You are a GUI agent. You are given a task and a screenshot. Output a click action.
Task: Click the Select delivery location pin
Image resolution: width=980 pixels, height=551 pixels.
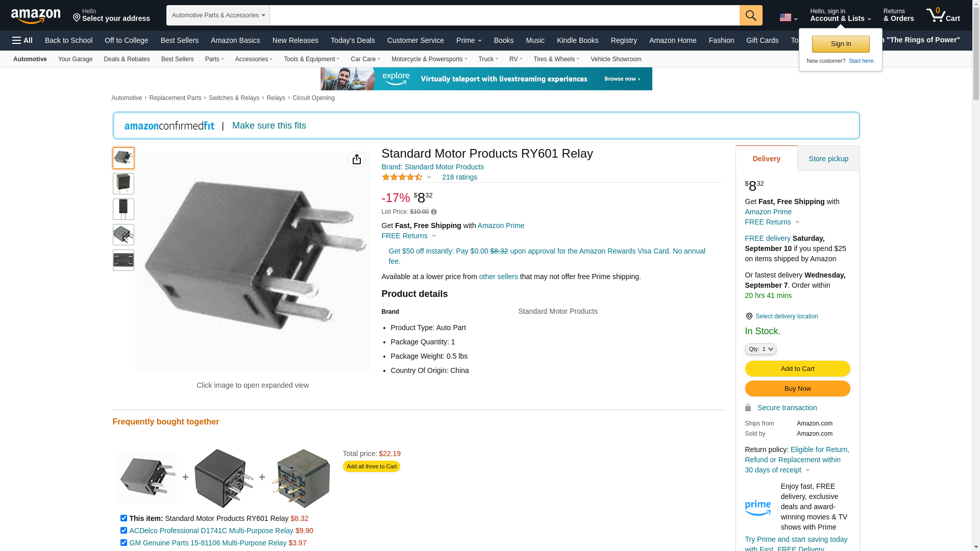pos(749,316)
